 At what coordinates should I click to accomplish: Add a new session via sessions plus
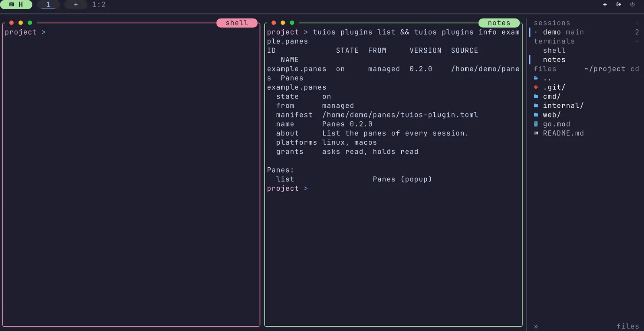point(637,23)
